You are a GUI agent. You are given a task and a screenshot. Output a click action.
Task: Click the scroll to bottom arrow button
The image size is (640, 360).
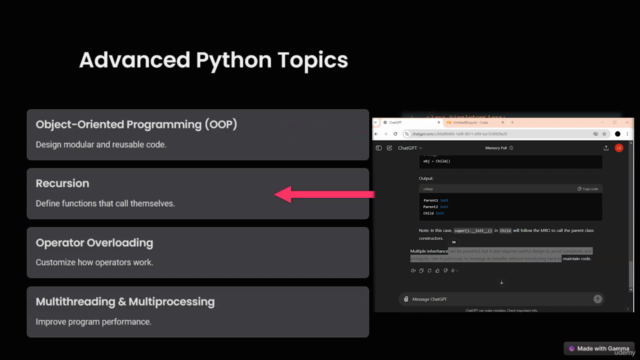(502, 282)
